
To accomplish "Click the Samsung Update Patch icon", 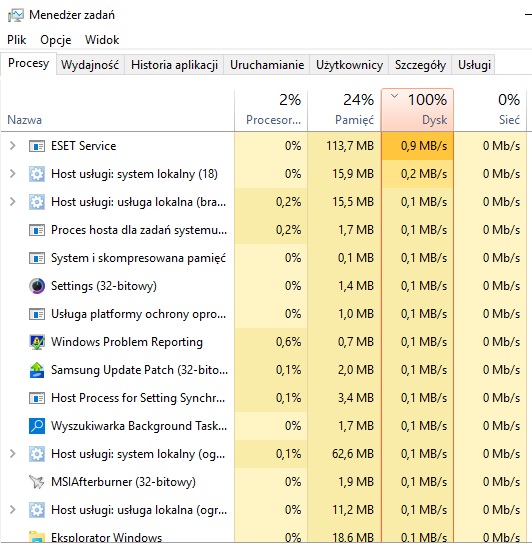I will click(x=37, y=370).
